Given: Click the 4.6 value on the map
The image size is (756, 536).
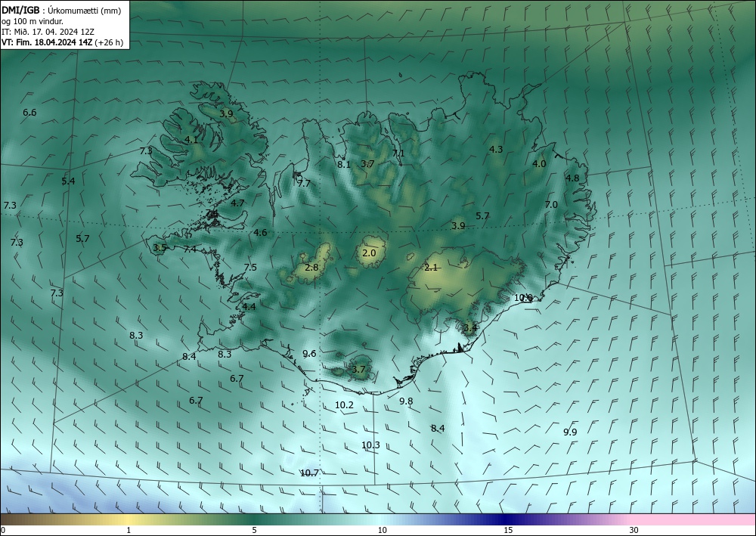Looking at the screenshot, I should [260, 233].
